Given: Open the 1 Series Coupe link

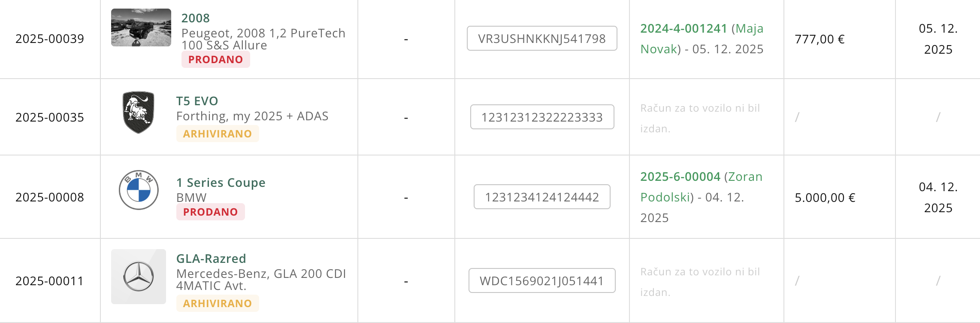Looking at the screenshot, I should pyautogui.click(x=221, y=183).
